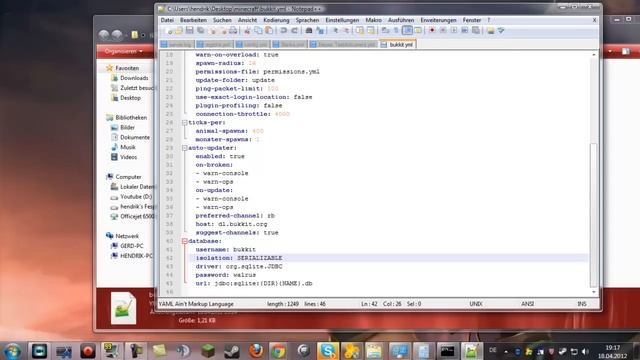Open the Datei menu

[167, 20]
